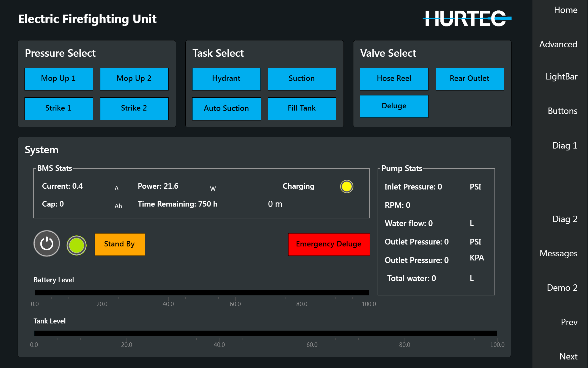Click the Pump Stats group label
Viewport: 588px width, 368px height.
[x=402, y=168]
